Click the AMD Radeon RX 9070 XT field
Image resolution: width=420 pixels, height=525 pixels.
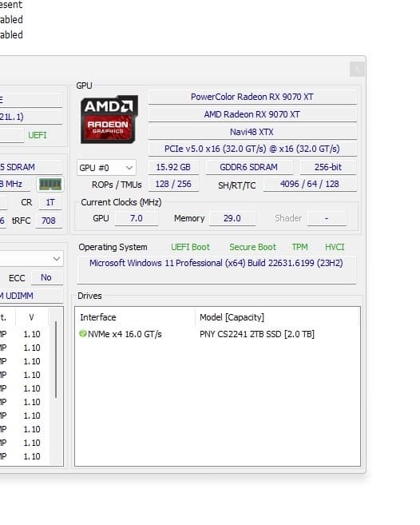(x=252, y=114)
